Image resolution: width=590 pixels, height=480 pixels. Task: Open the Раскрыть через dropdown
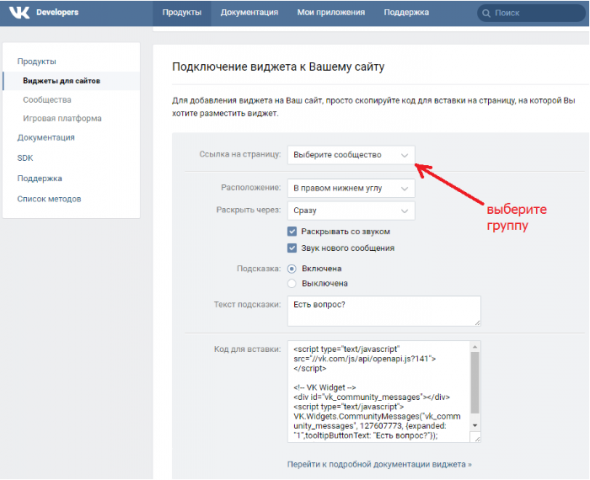351,211
